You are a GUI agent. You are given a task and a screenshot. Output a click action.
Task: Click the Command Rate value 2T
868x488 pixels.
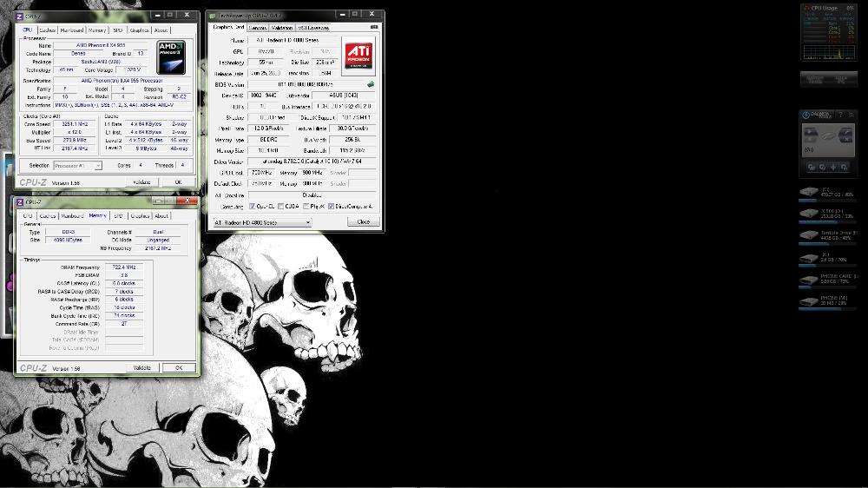[124, 324]
